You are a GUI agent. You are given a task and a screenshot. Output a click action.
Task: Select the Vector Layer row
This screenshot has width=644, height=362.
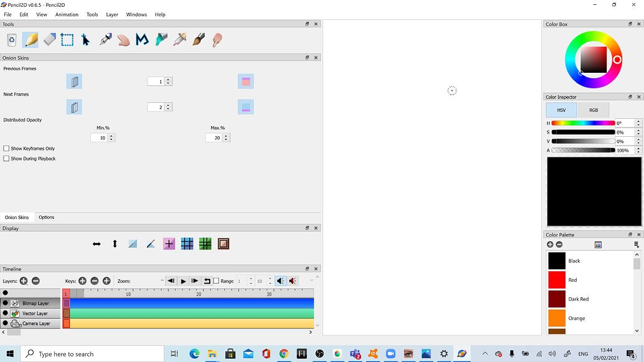coord(31,313)
